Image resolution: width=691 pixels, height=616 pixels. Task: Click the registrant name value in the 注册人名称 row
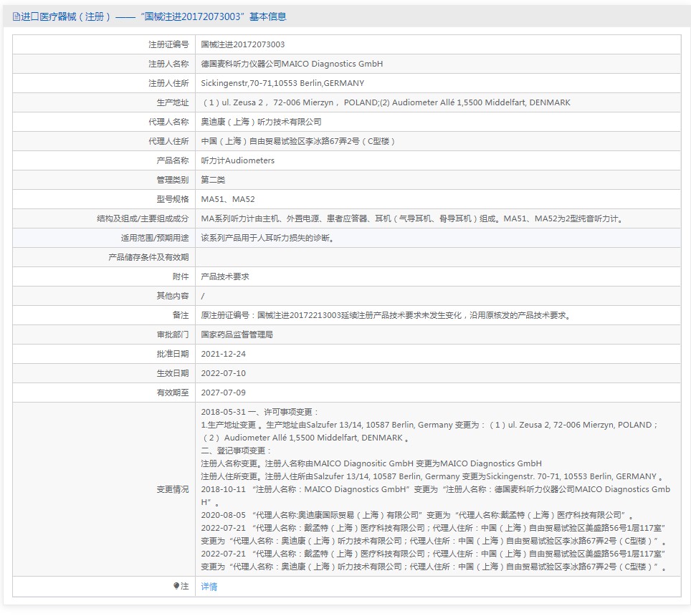point(292,64)
